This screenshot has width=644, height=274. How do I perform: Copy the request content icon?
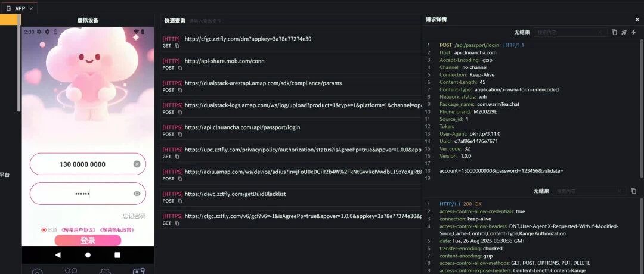(614, 32)
